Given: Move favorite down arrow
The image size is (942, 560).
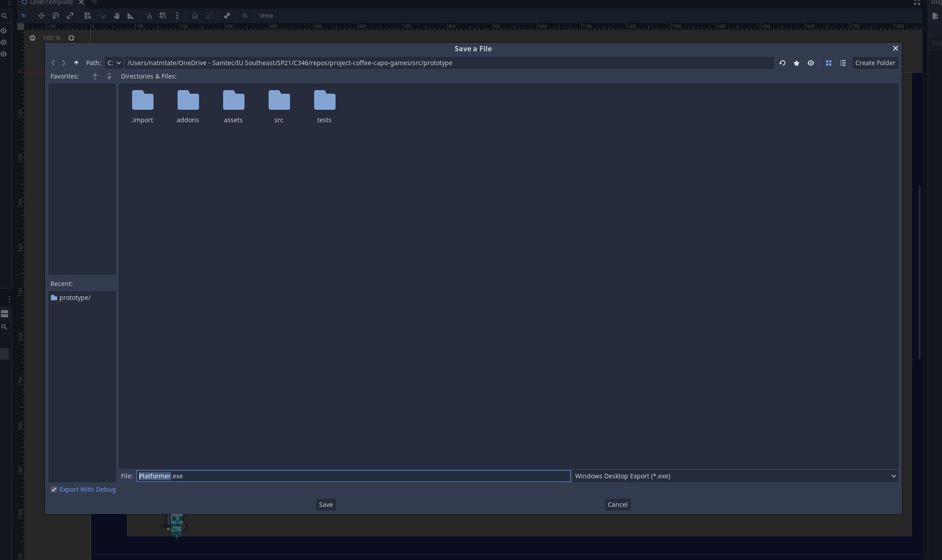Looking at the screenshot, I should [109, 76].
